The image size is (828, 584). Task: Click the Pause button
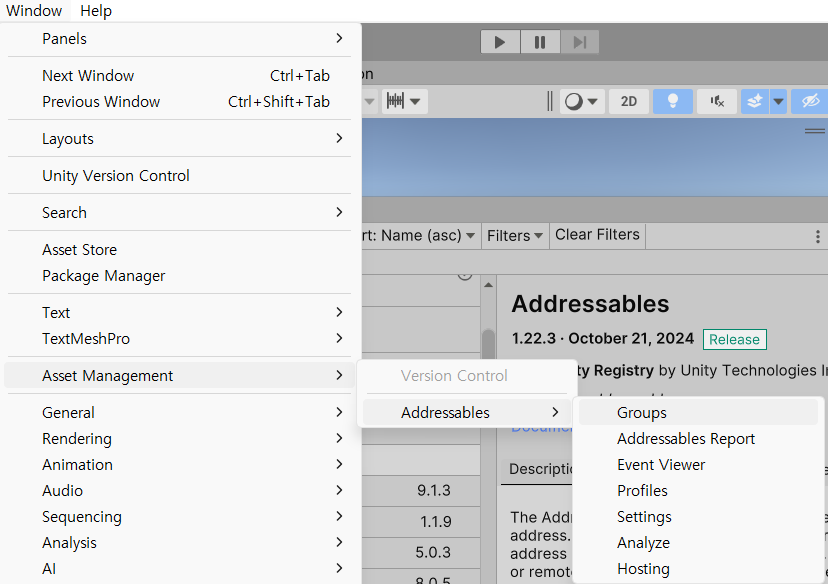(x=540, y=42)
